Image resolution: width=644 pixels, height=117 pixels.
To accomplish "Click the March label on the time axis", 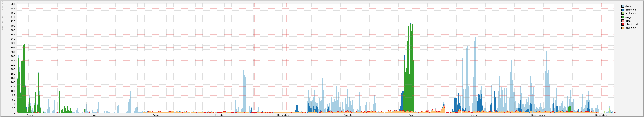I will (348, 115).
